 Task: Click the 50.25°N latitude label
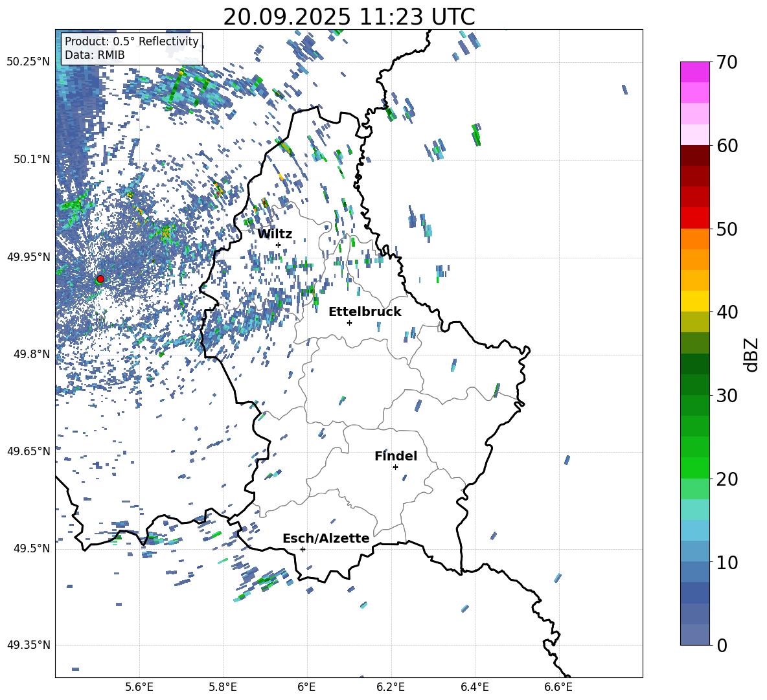tap(29, 62)
